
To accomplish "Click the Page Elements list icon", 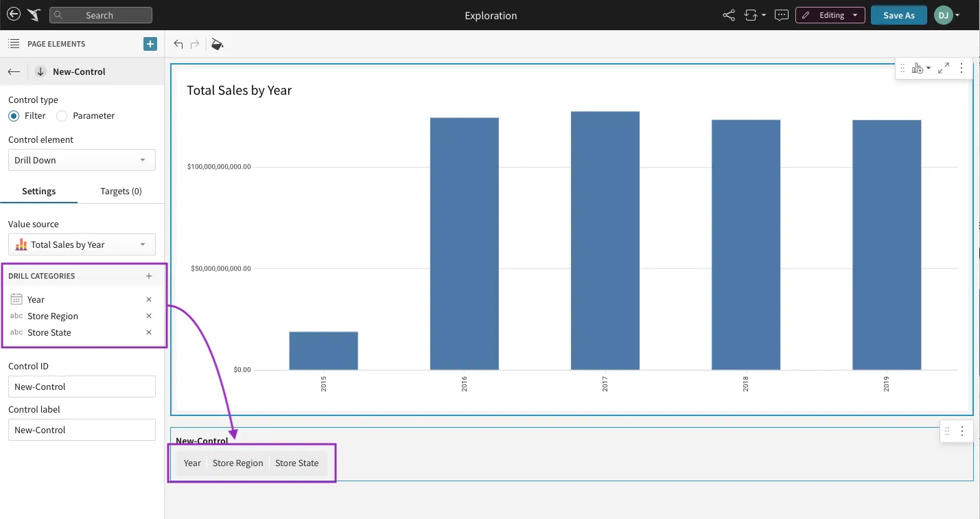I will pos(14,44).
